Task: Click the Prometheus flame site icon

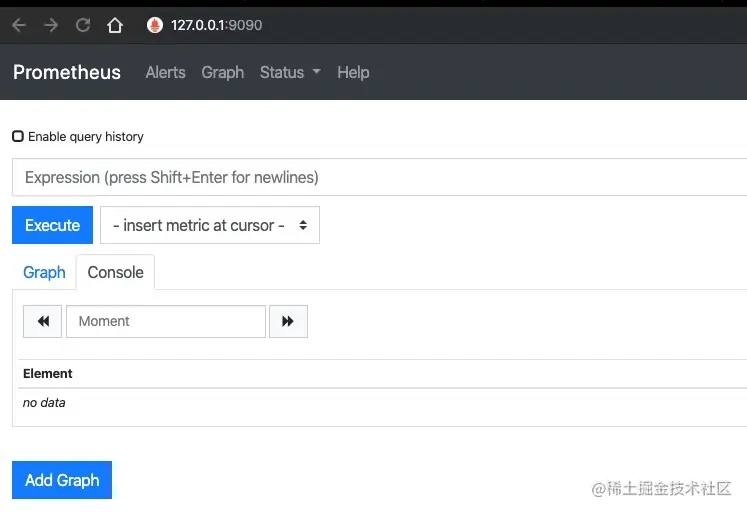Action: [x=155, y=25]
